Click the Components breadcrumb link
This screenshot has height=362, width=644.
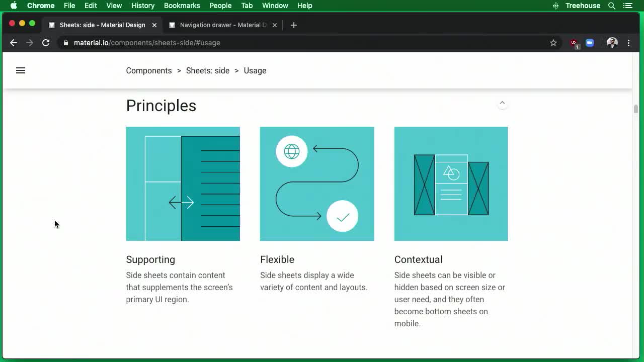pos(148,70)
